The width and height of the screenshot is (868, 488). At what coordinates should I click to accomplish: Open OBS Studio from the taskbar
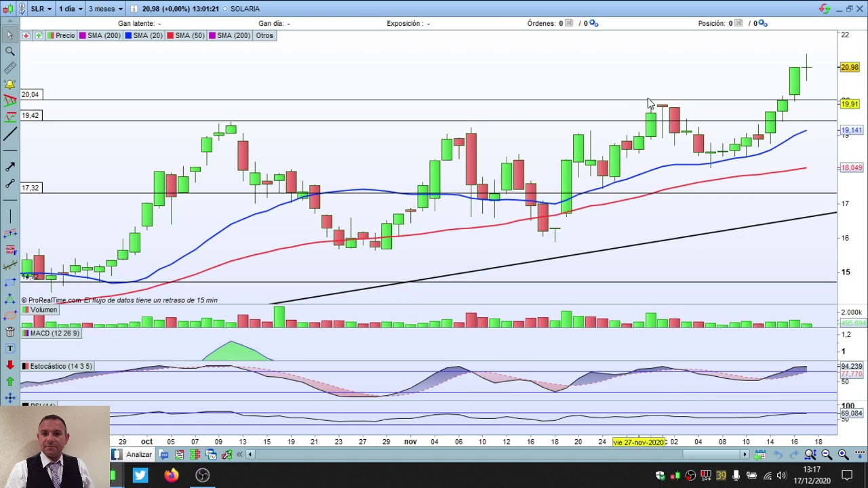tap(202, 475)
